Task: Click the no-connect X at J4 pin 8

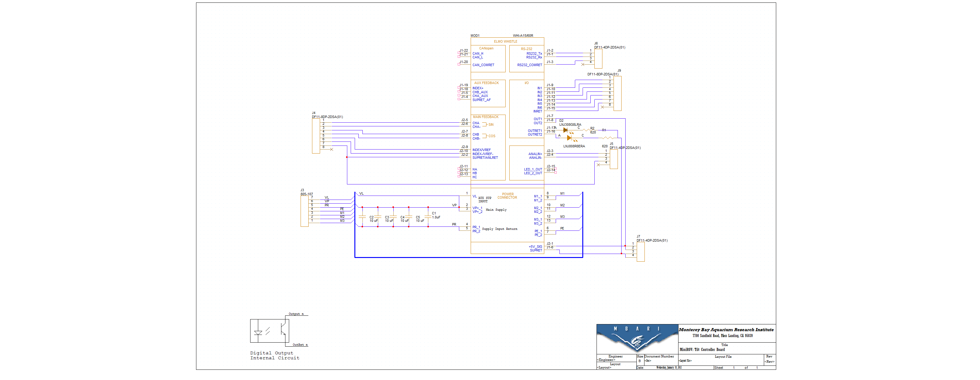Action: pos(332,149)
